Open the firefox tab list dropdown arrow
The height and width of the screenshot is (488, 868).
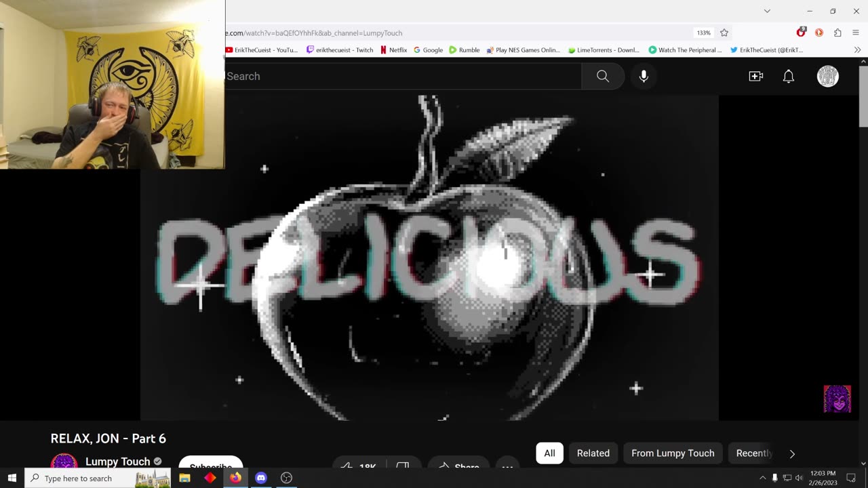click(x=767, y=11)
